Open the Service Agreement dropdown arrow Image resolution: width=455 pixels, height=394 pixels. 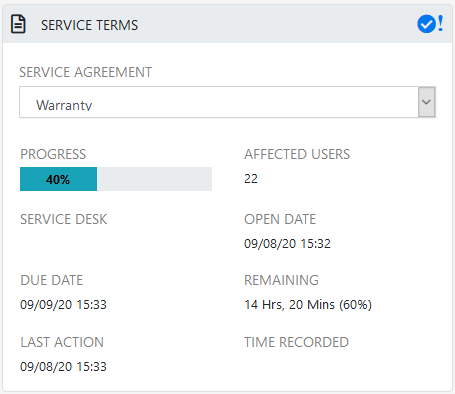click(x=426, y=102)
